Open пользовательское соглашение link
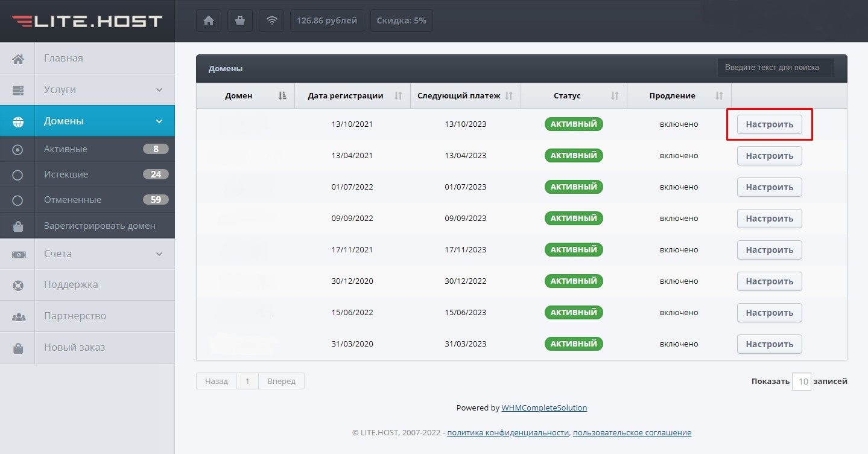868x454 pixels. [632, 433]
